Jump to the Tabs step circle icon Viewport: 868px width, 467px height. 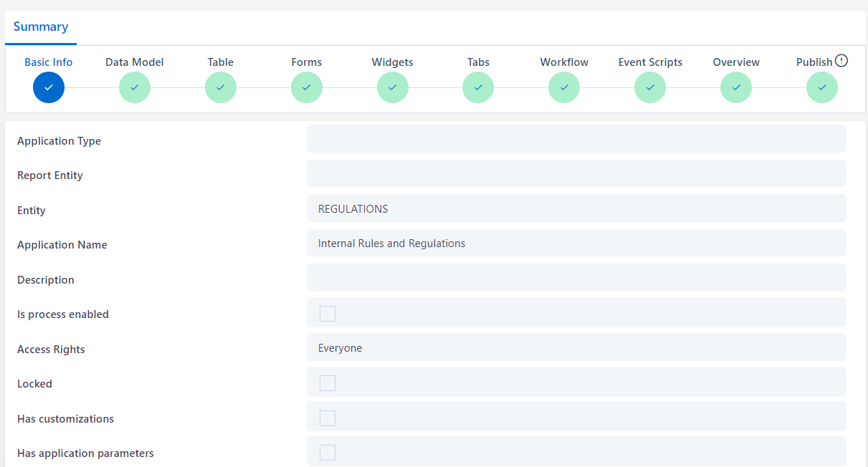[x=478, y=87]
